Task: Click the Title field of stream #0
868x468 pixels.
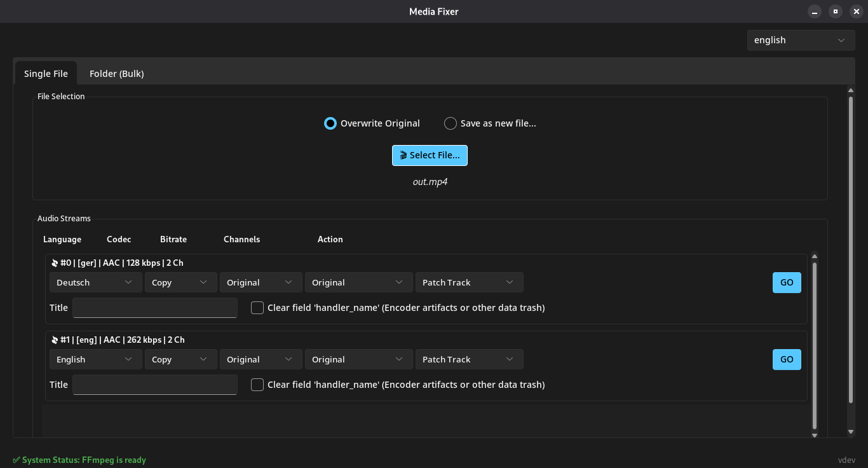Action: tap(155, 308)
